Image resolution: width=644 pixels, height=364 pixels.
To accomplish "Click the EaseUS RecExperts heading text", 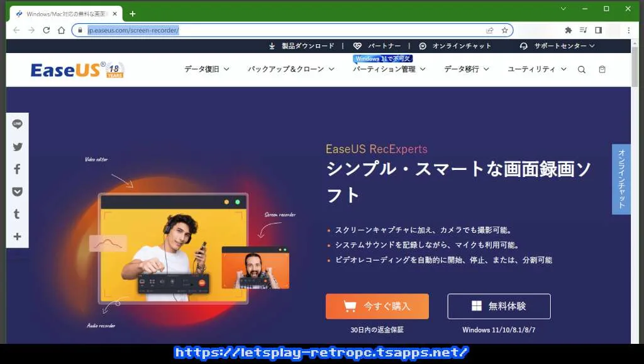I will pos(377,149).
